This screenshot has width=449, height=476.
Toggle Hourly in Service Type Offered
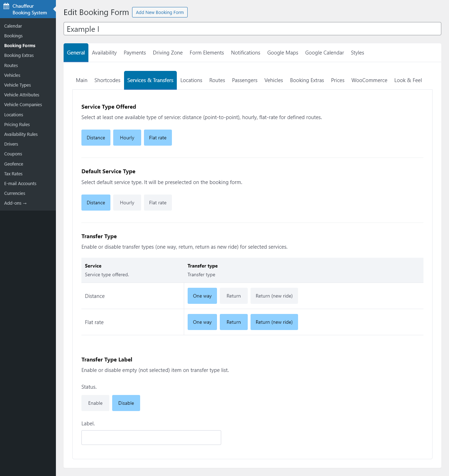(x=127, y=138)
